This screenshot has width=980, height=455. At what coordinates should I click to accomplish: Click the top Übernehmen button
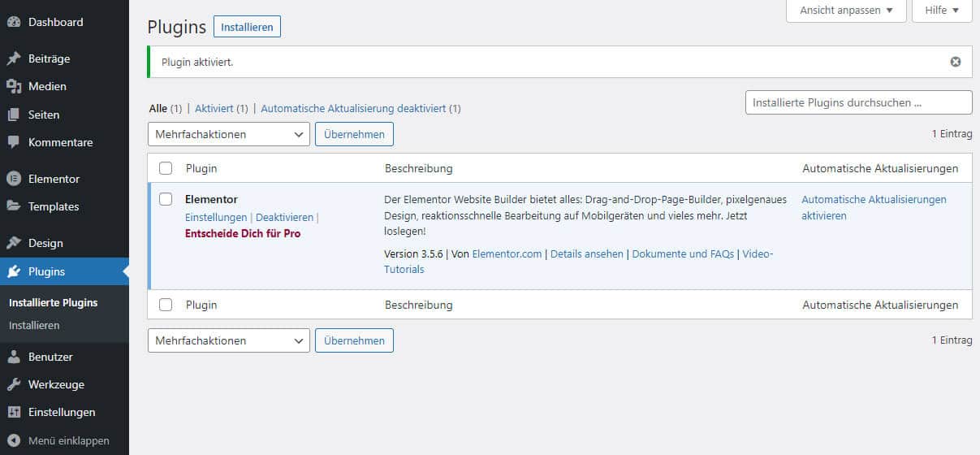tap(354, 134)
